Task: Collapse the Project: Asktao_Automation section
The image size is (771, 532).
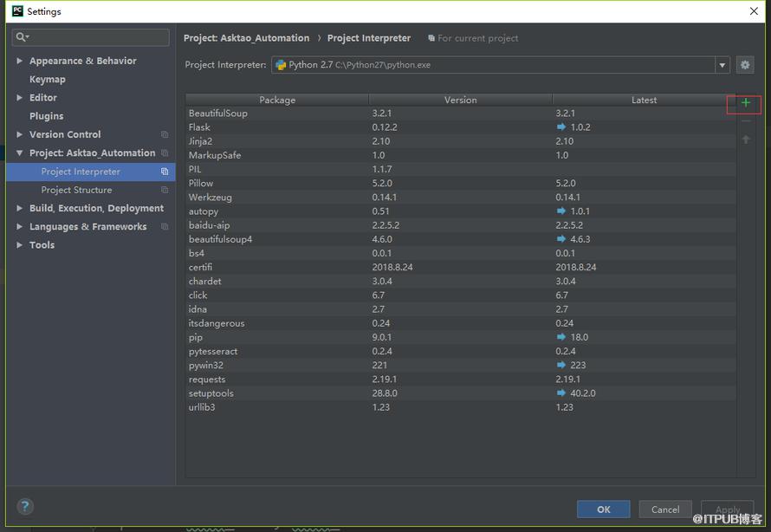Action: [19, 152]
